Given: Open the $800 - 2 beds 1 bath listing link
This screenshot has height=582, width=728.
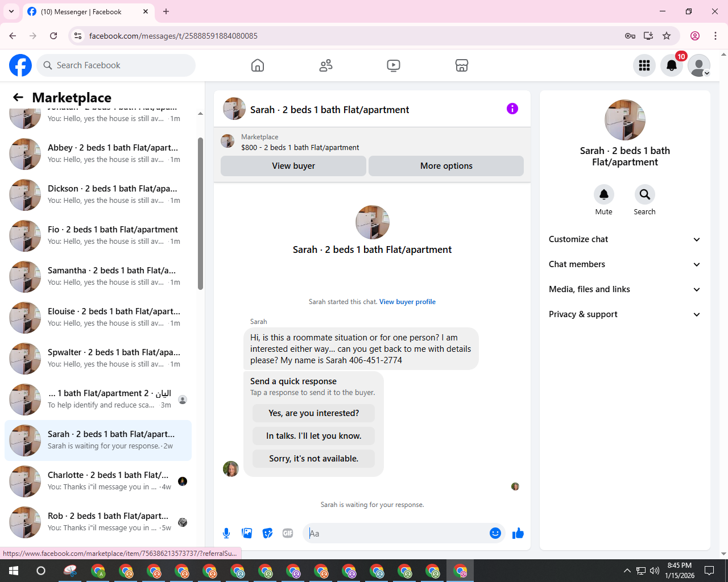Looking at the screenshot, I should [x=300, y=147].
